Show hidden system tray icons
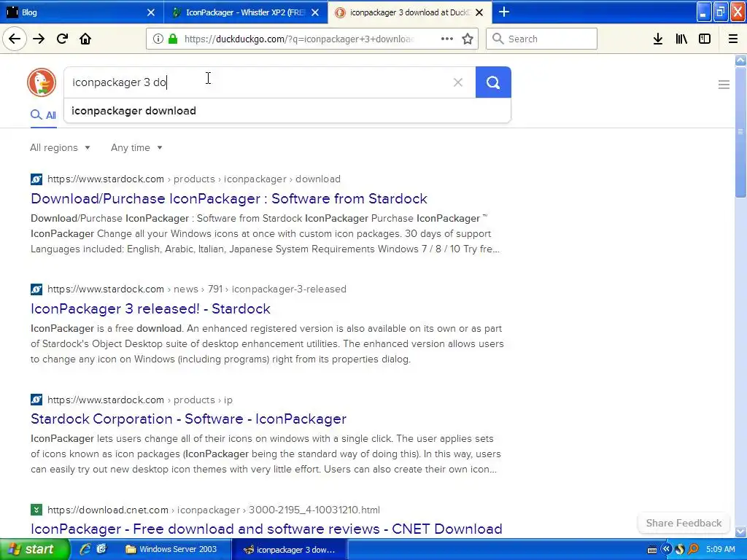This screenshot has height=560, width=747. pos(666,550)
